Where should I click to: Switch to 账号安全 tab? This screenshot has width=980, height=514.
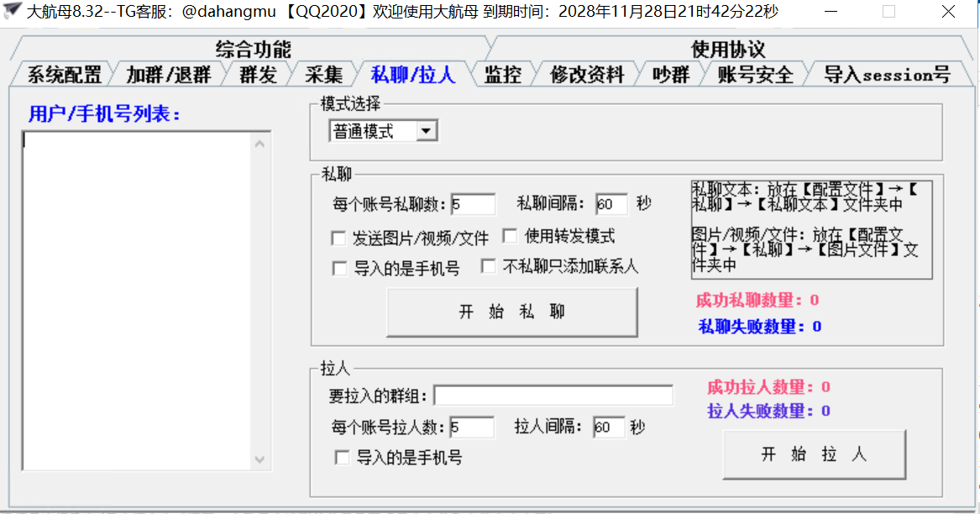755,75
